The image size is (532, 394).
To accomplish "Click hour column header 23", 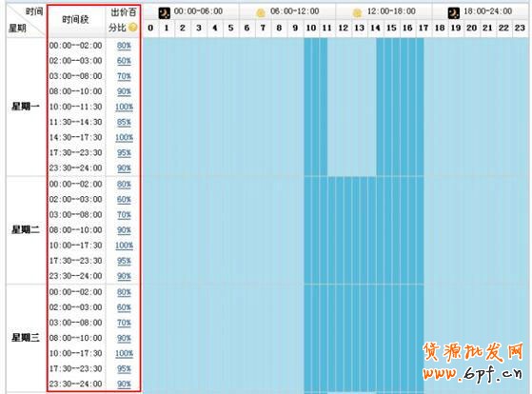I will (x=520, y=28).
